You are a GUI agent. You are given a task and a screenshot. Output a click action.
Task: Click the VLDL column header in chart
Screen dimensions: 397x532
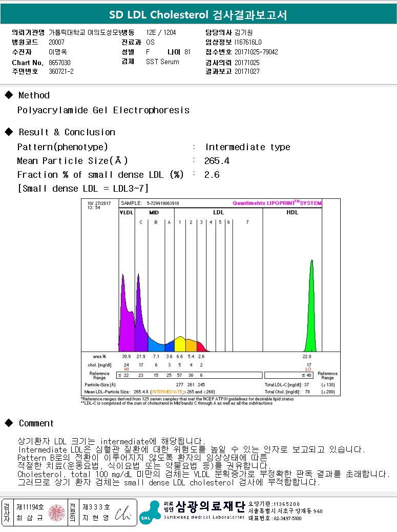(x=127, y=212)
